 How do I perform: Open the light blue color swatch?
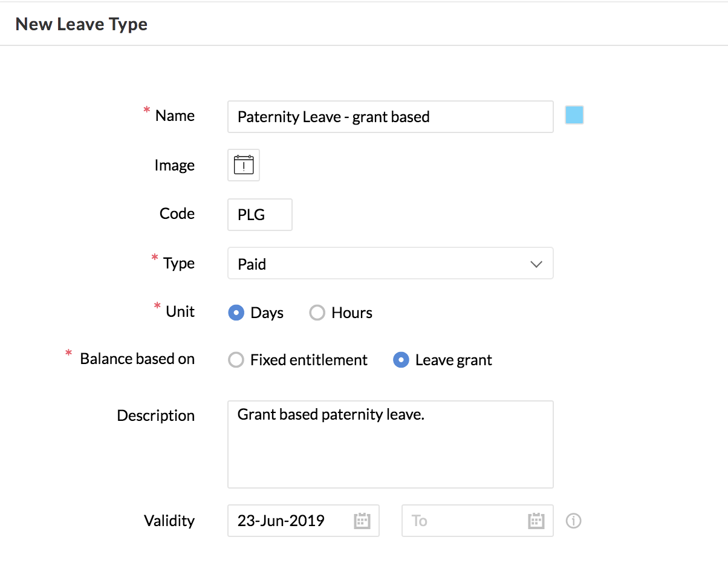pos(574,115)
